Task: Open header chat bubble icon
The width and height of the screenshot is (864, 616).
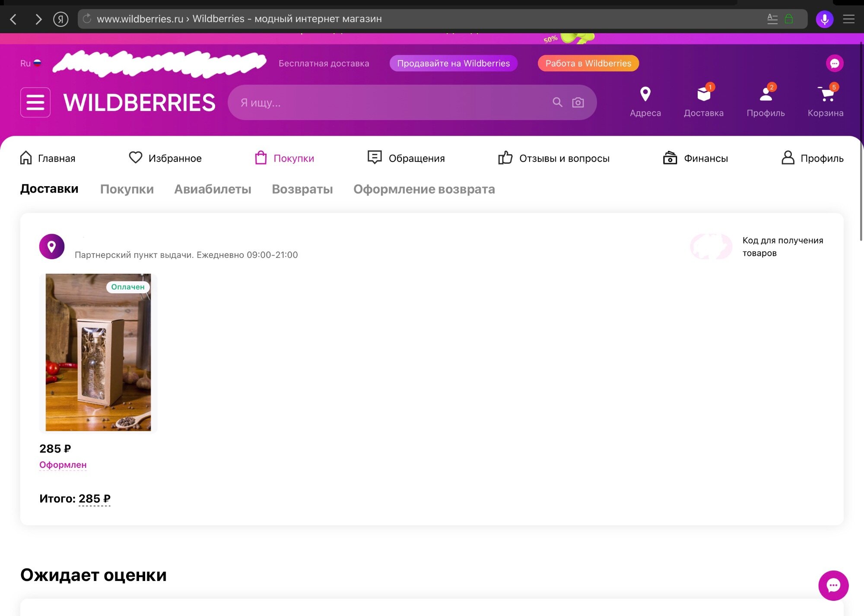Action: 834,64
